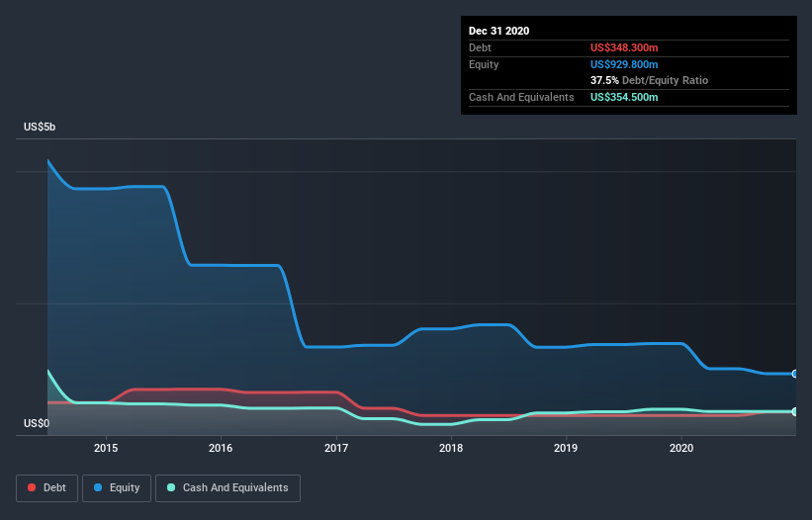Select the 2016 x-axis label
The width and height of the screenshot is (812, 520).
pyautogui.click(x=221, y=448)
